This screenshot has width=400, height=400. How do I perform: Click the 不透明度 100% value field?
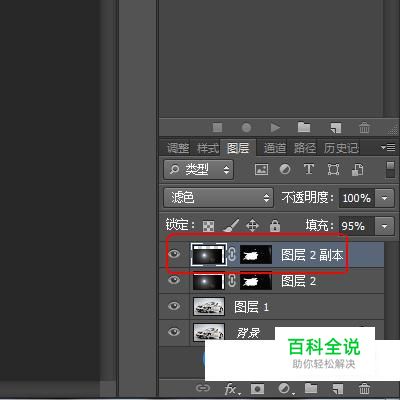357,198
